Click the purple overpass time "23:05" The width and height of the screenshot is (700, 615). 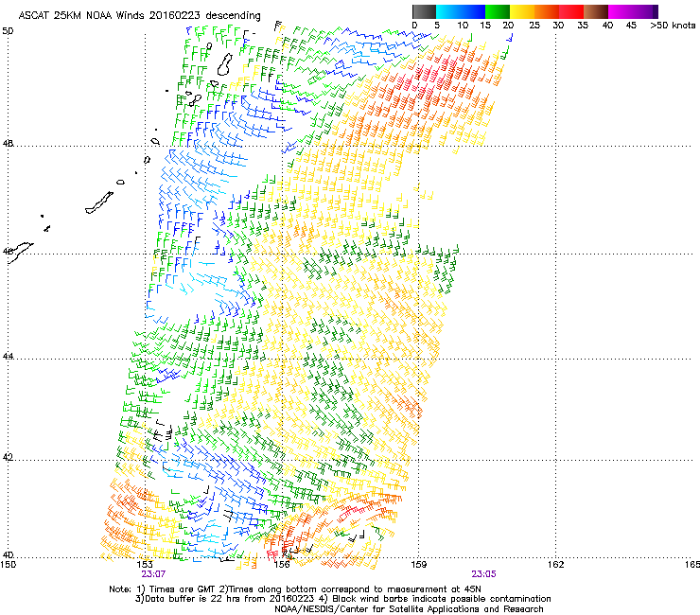pos(484,574)
